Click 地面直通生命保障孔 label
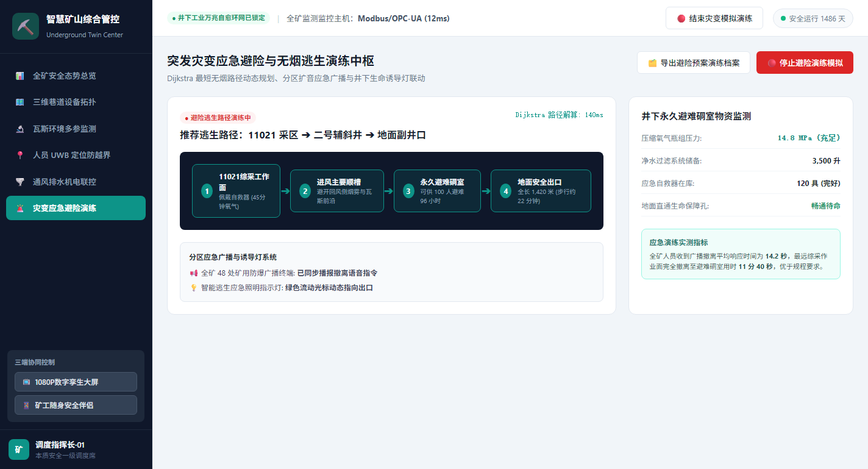 (675, 206)
